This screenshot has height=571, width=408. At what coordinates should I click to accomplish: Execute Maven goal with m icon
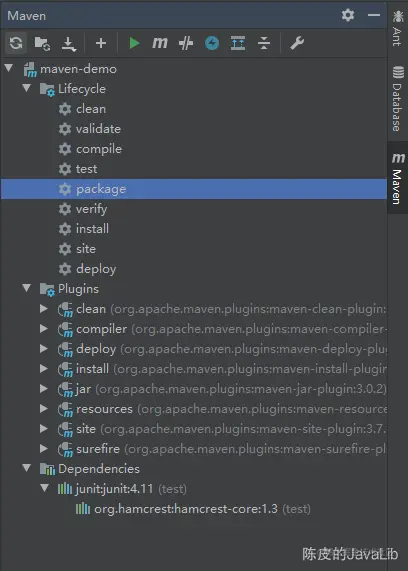click(x=160, y=43)
